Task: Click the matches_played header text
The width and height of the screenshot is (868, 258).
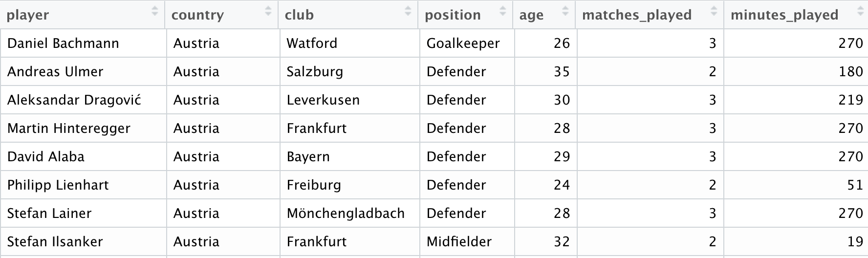Action: (x=637, y=15)
